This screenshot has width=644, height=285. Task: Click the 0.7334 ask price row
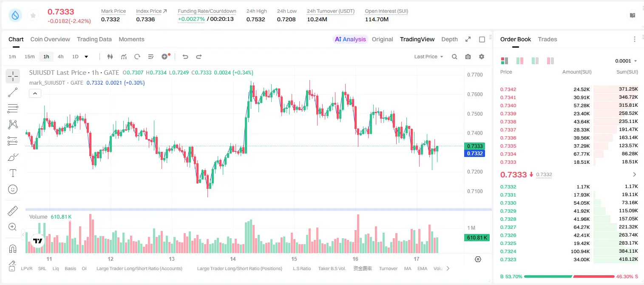point(569,154)
